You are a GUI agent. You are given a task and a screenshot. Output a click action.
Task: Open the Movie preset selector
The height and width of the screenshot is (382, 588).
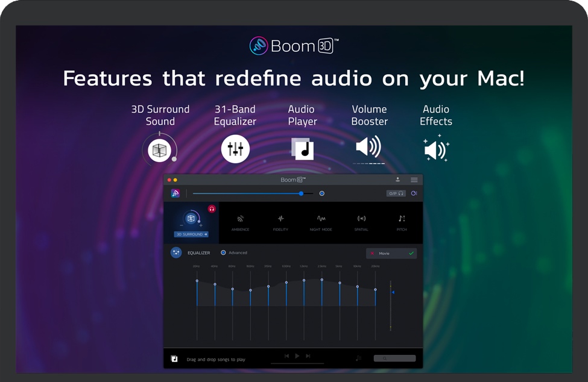[x=391, y=254]
